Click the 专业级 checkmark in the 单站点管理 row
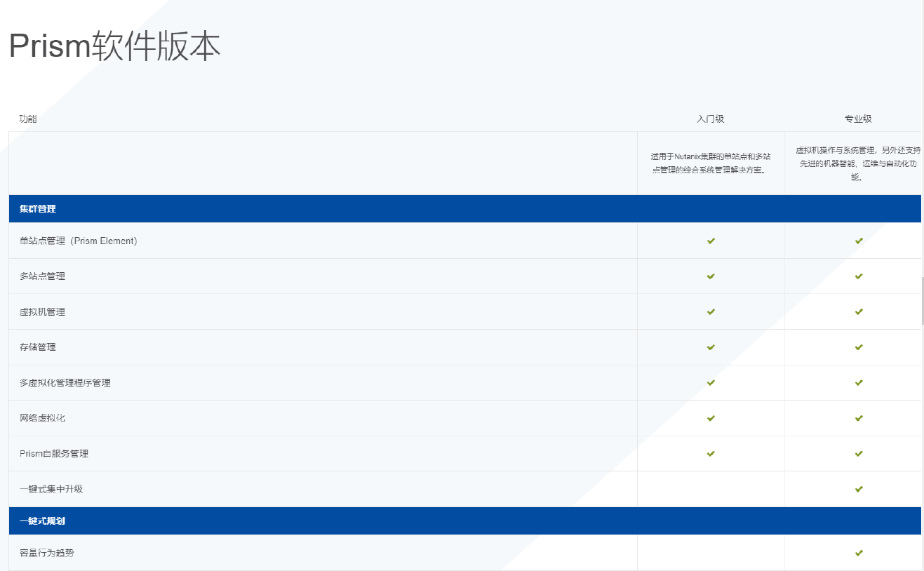This screenshot has height=571, width=924. click(x=859, y=241)
